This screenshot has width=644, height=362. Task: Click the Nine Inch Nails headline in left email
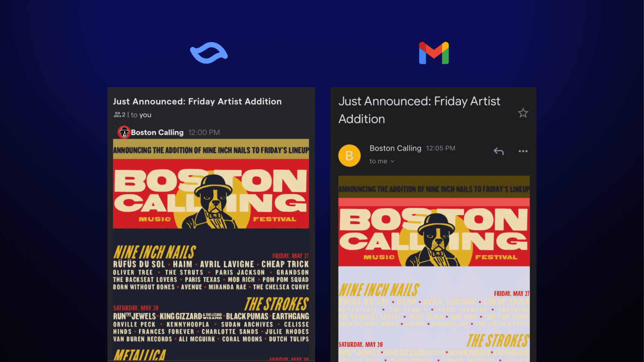click(155, 252)
